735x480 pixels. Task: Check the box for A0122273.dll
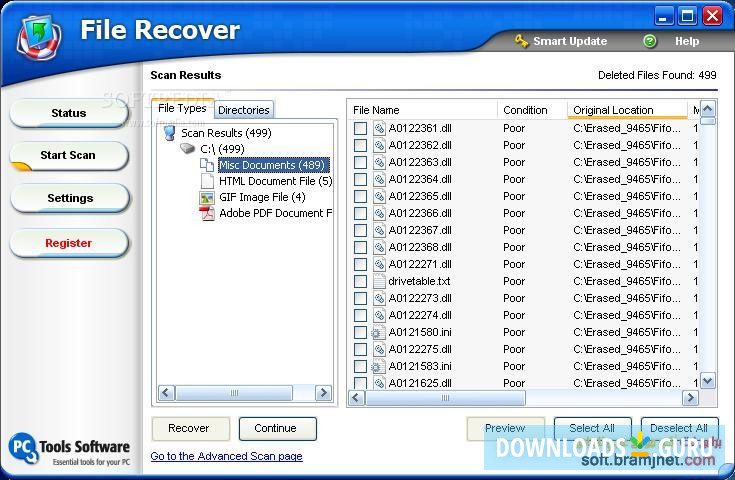click(360, 299)
